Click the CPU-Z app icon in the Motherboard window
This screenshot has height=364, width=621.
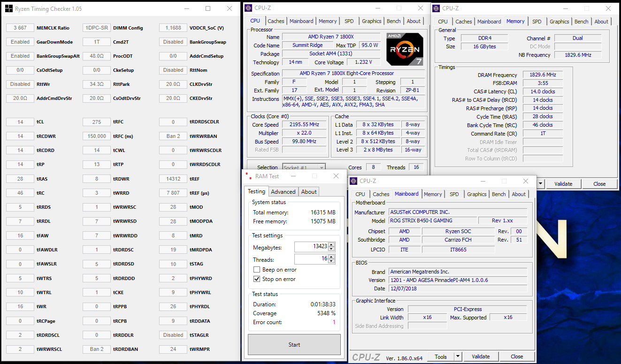click(353, 181)
